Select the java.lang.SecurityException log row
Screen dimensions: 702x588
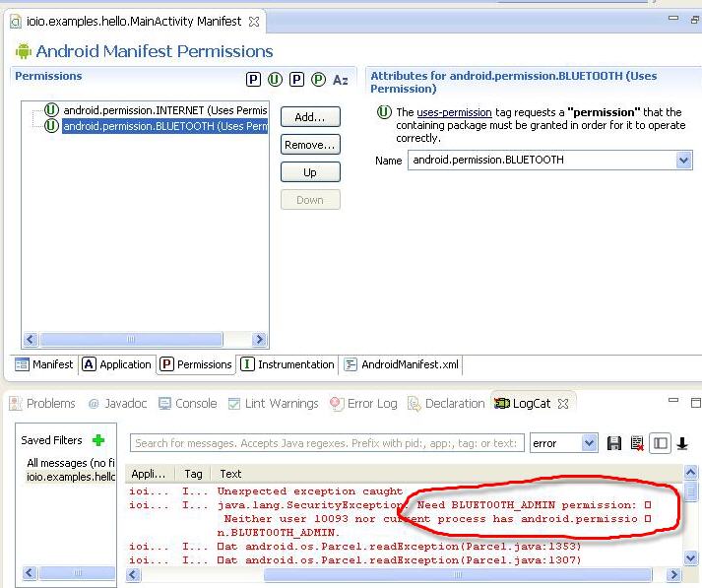pyautogui.click(x=404, y=519)
